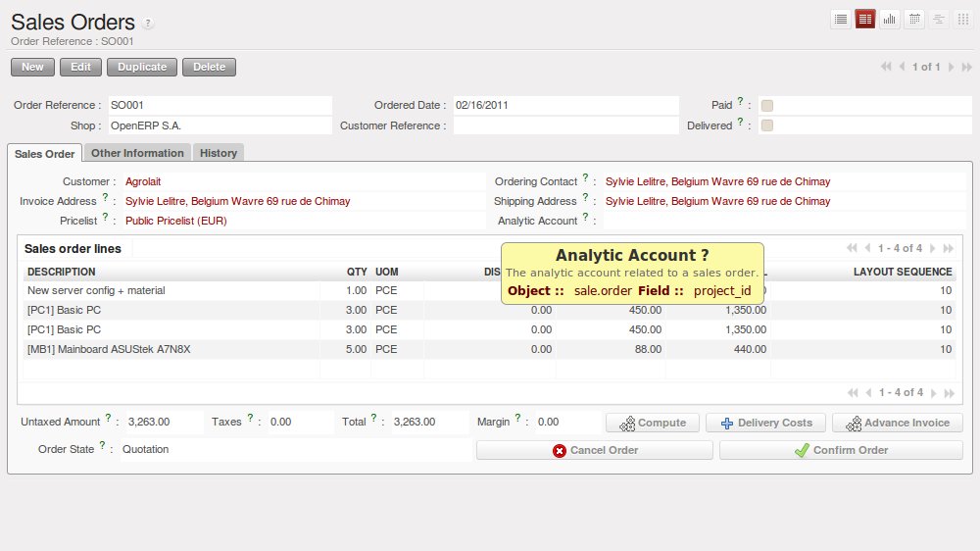Open the Other Information tab
This screenshot has height=551, width=980.
137,153
